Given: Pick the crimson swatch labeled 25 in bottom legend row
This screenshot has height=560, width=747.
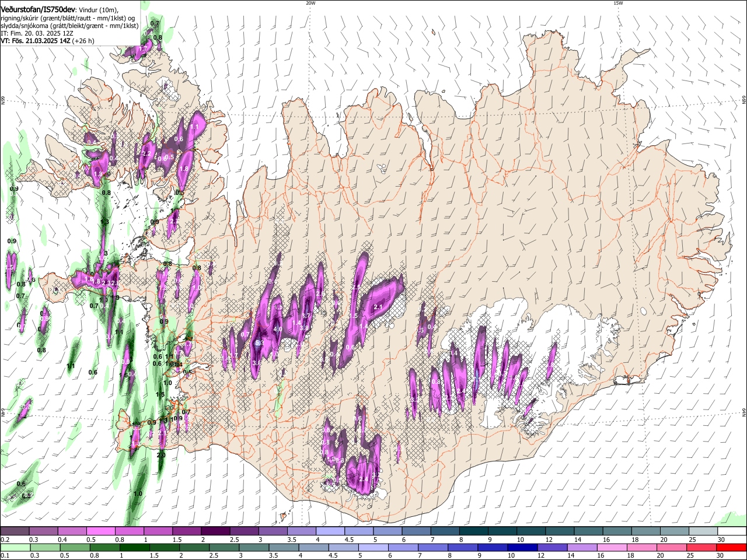Looking at the screenshot, I should (702, 547).
